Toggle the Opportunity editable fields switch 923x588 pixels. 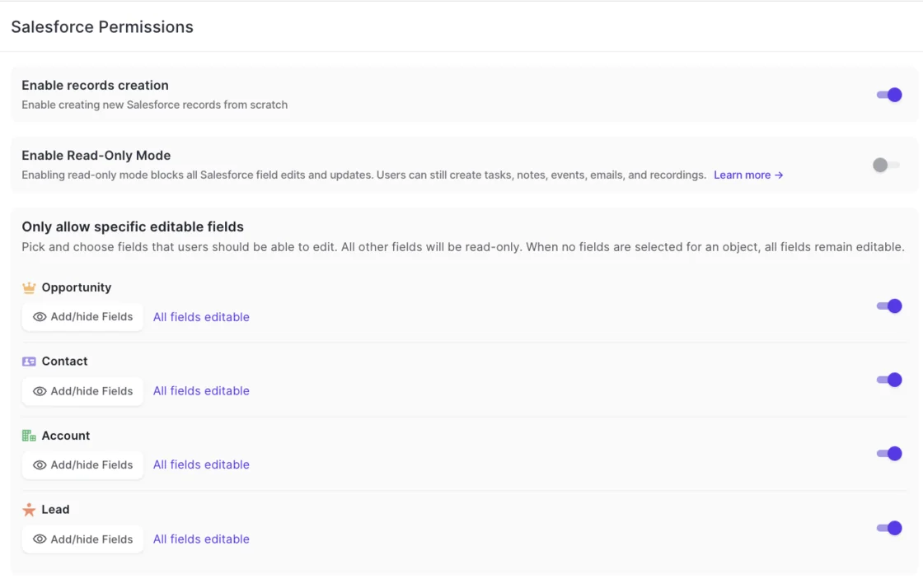click(x=889, y=306)
